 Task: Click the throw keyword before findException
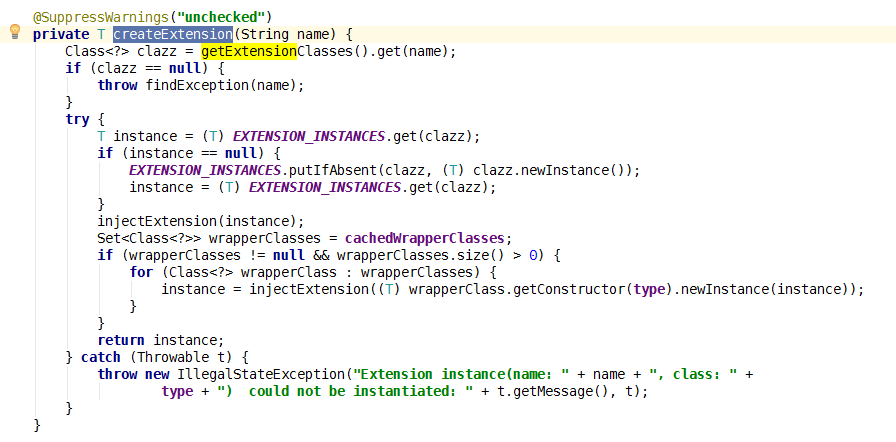117,85
